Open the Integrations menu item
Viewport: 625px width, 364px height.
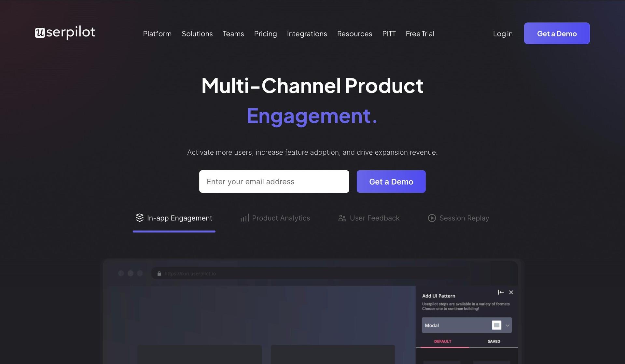click(x=307, y=33)
